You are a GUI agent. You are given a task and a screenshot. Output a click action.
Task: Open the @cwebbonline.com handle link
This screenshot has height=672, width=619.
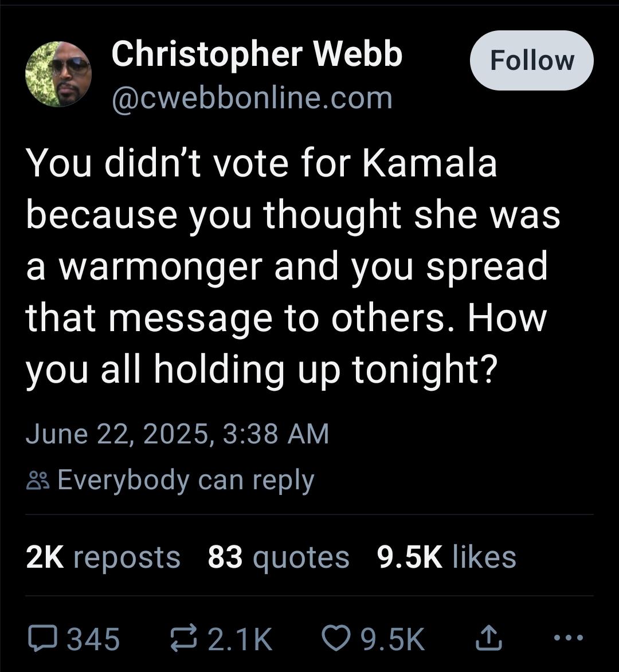point(252,98)
